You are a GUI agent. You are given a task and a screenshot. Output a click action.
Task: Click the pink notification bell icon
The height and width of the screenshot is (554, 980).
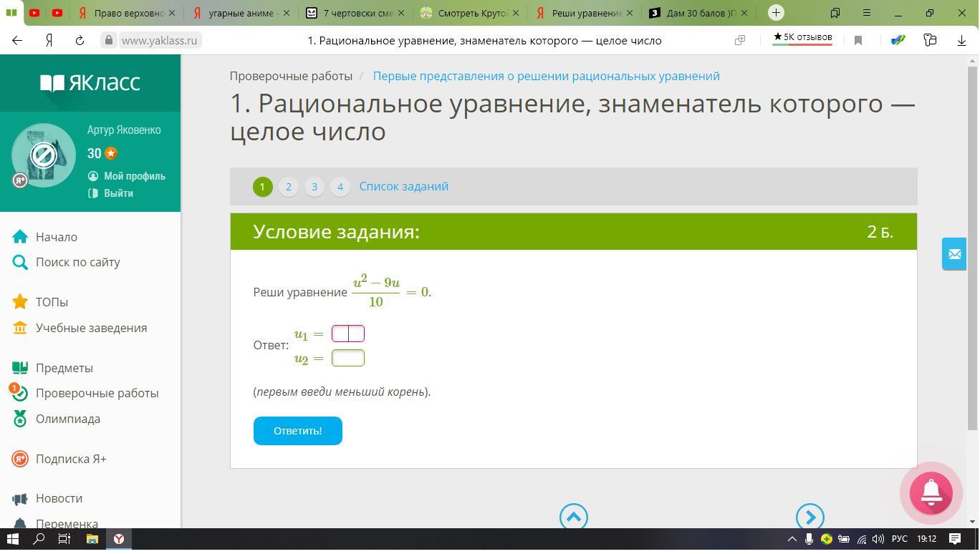931,492
